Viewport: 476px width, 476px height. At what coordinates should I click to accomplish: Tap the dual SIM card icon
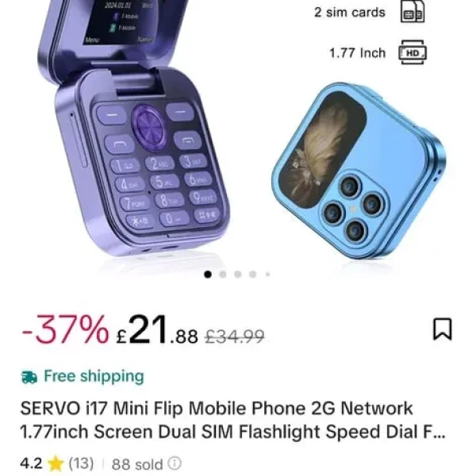(413, 13)
